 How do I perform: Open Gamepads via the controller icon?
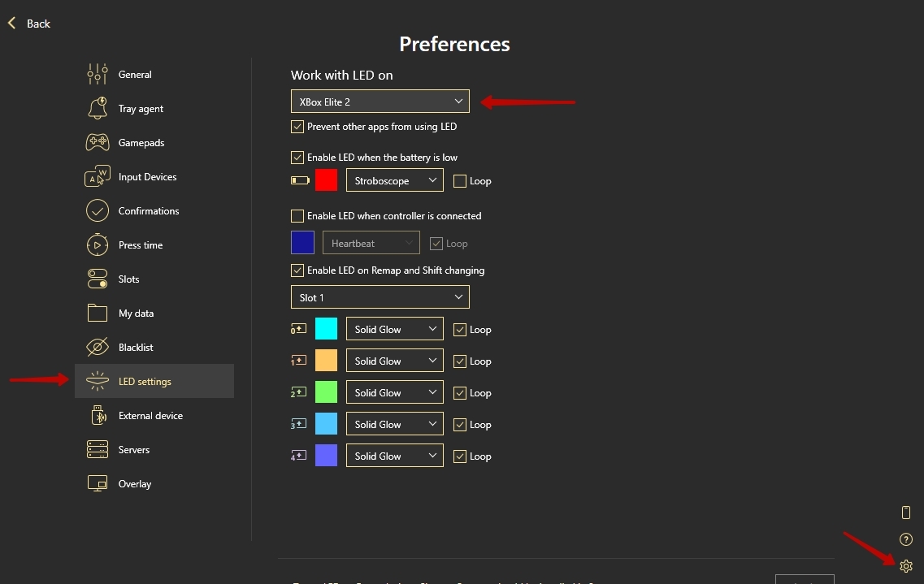tap(97, 142)
